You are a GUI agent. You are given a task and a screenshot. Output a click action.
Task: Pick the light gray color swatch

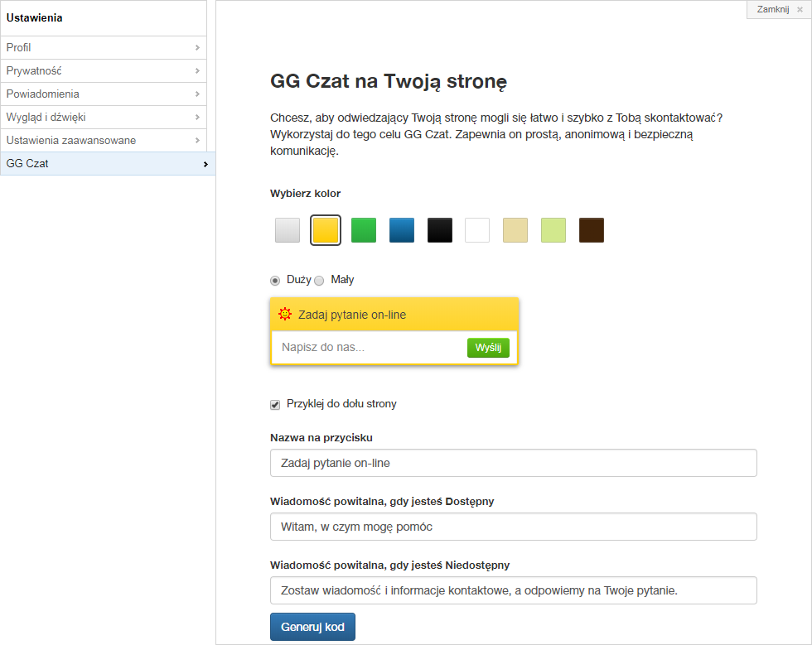[x=288, y=230]
